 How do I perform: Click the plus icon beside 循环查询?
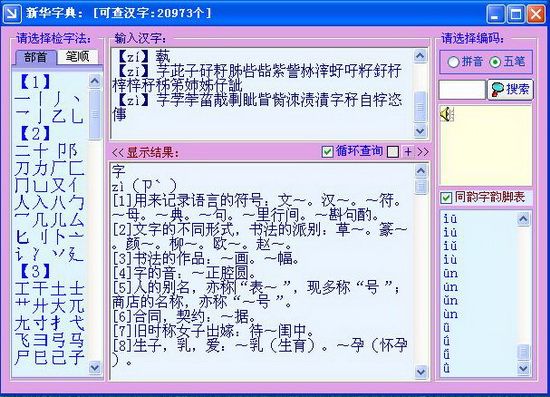[x=408, y=152]
